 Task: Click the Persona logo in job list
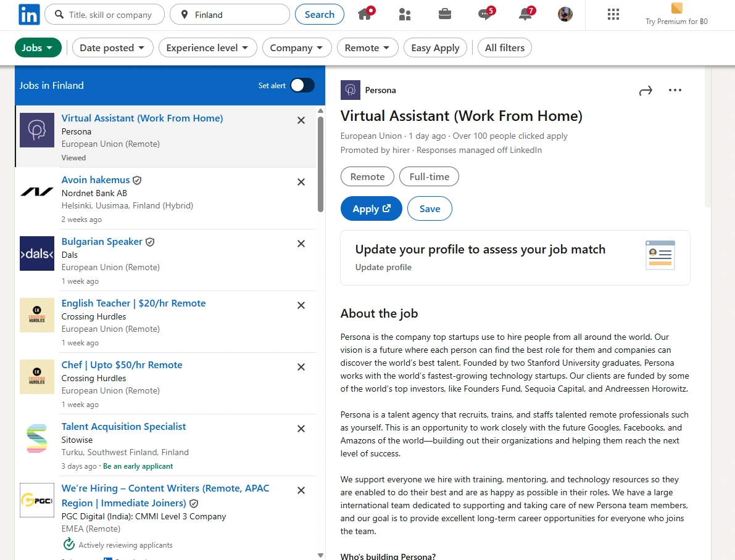(37, 130)
